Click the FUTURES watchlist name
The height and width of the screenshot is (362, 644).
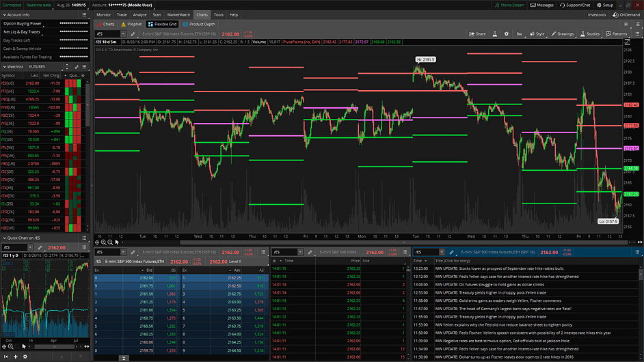pos(37,66)
